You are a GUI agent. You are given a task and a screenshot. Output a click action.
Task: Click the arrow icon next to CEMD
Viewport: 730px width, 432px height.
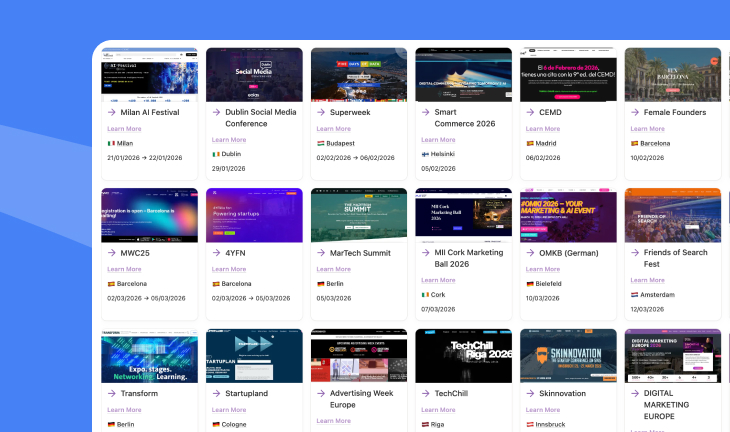(x=530, y=112)
